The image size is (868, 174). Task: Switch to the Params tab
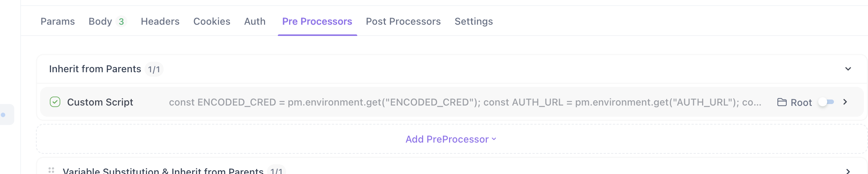pos(58,21)
